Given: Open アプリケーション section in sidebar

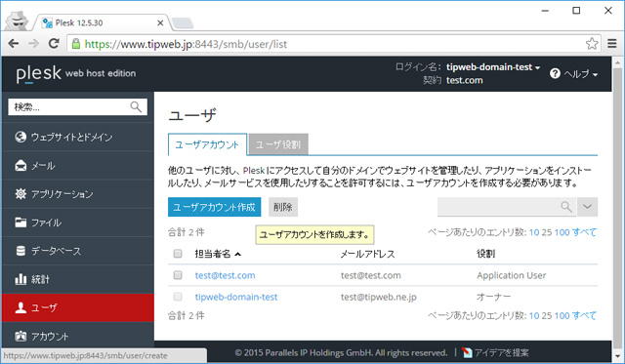Looking at the screenshot, I should pyautogui.click(x=78, y=194).
